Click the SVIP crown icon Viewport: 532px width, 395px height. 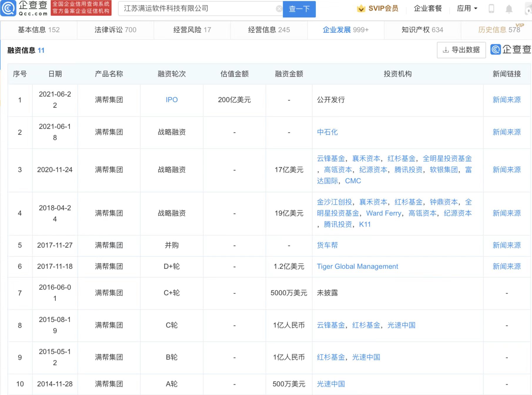point(361,9)
